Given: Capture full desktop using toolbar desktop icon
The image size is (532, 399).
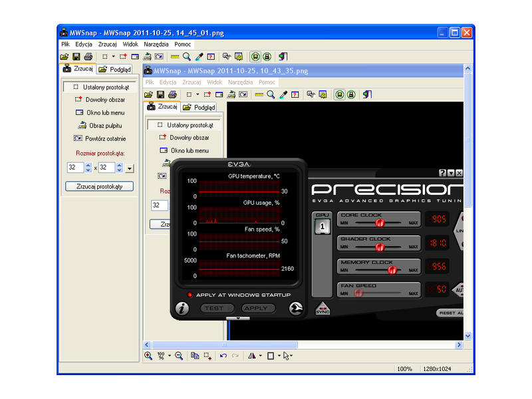Looking at the screenshot, I should (147, 57).
